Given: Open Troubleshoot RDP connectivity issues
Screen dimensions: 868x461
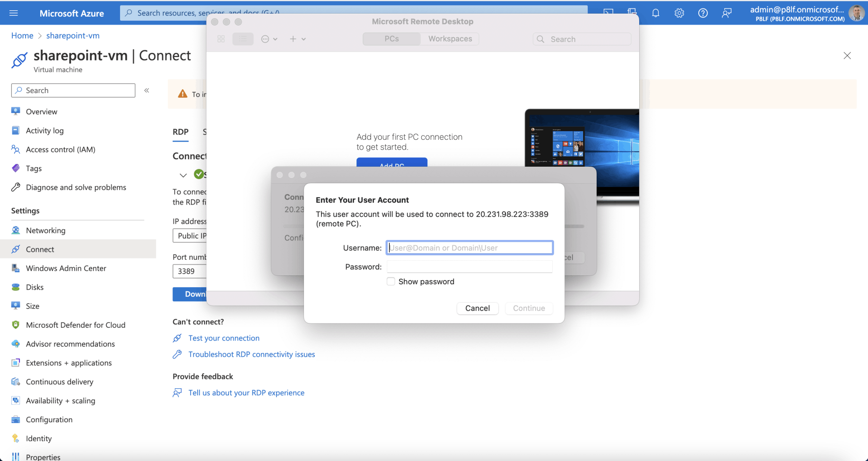Looking at the screenshot, I should click(x=252, y=354).
